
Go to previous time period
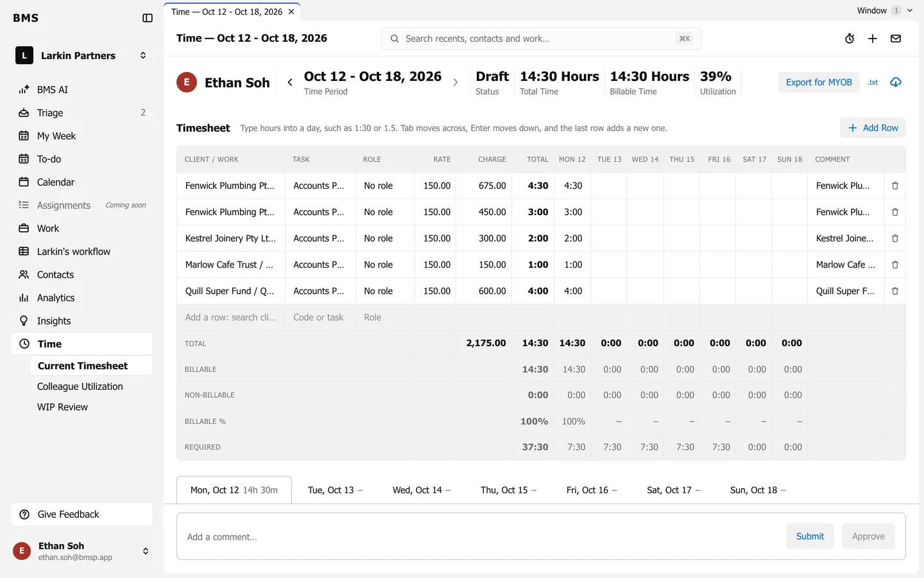click(290, 82)
